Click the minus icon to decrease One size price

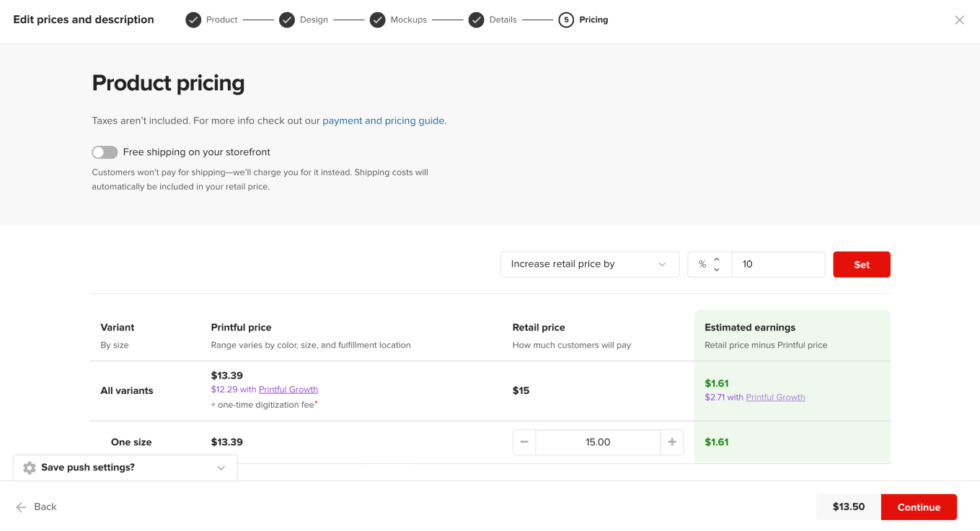(x=524, y=442)
